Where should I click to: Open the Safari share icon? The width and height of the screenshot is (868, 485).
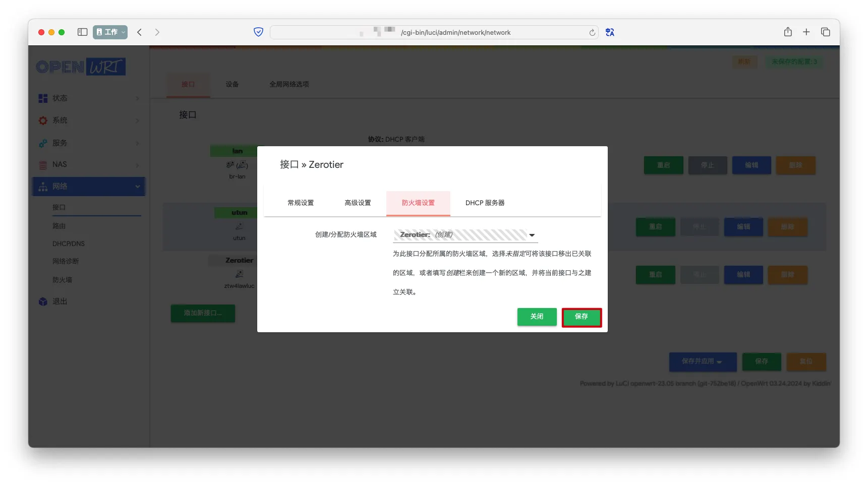(x=788, y=32)
